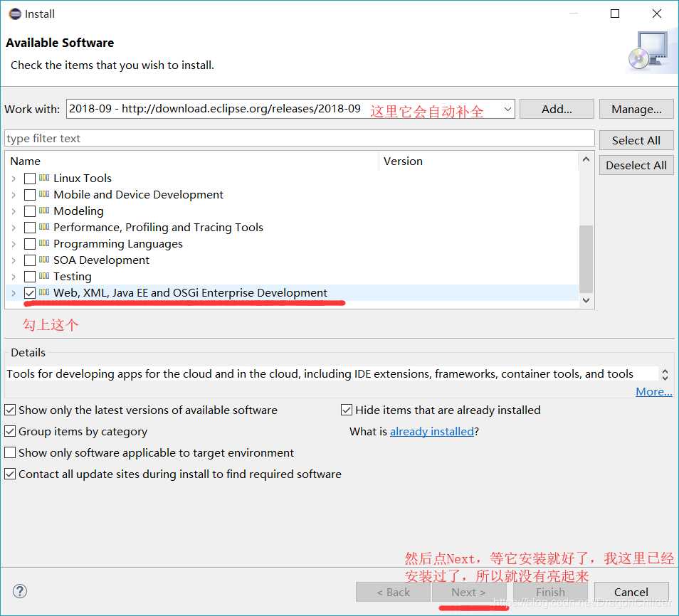Click the < Back button

(393, 592)
